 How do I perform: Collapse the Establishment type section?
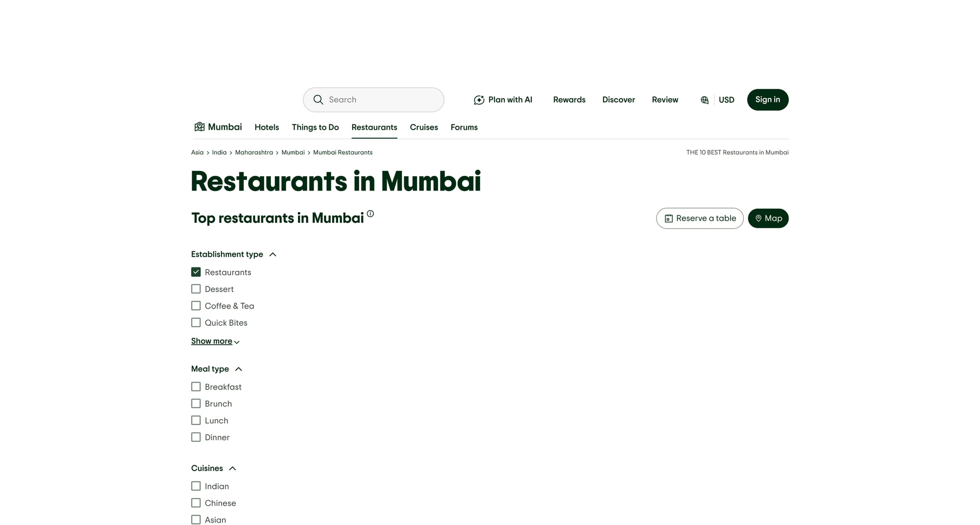click(273, 254)
